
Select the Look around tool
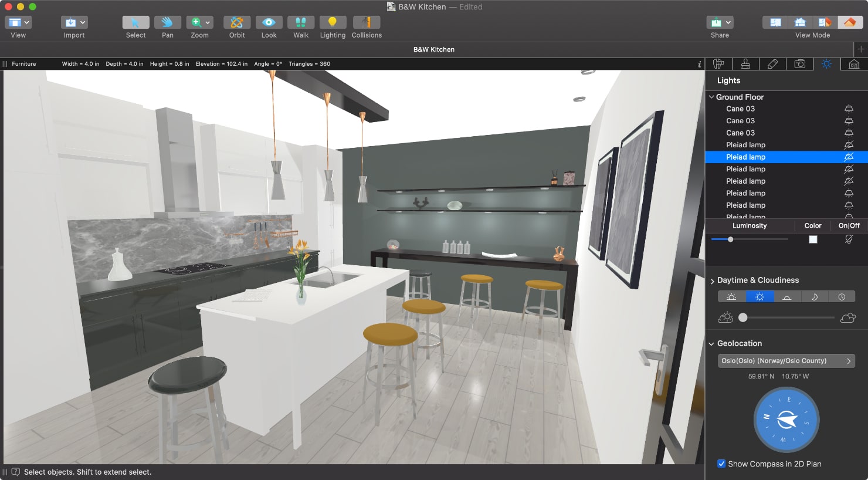(x=269, y=23)
